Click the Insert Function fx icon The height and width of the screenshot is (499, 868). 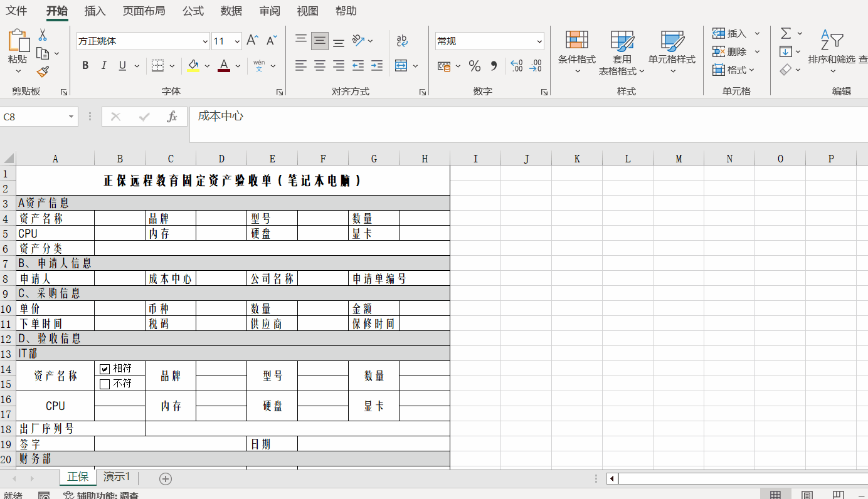tap(172, 117)
